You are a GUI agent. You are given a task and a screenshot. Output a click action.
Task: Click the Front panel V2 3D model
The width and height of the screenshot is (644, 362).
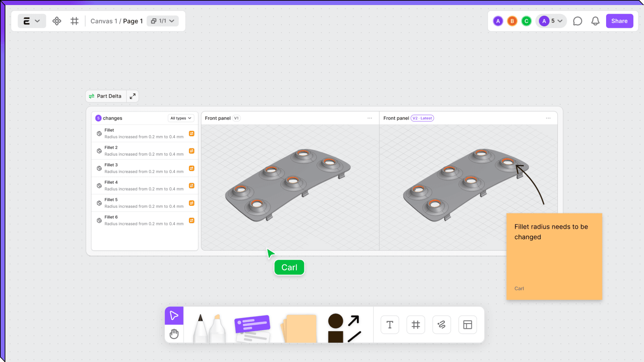pyautogui.click(x=466, y=185)
